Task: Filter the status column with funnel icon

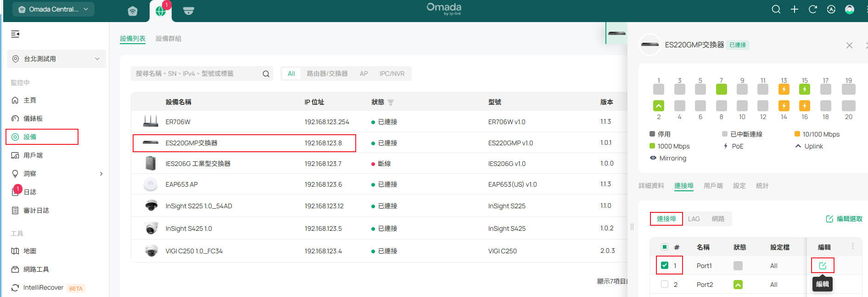Action: pyautogui.click(x=391, y=103)
